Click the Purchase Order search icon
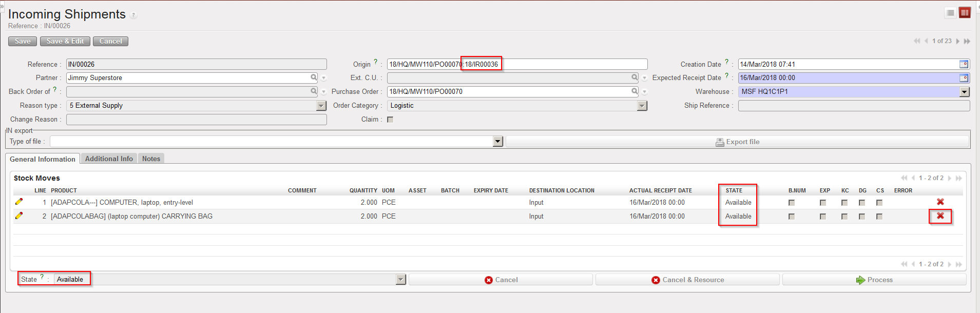The width and height of the screenshot is (980, 313). click(x=635, y=91)
